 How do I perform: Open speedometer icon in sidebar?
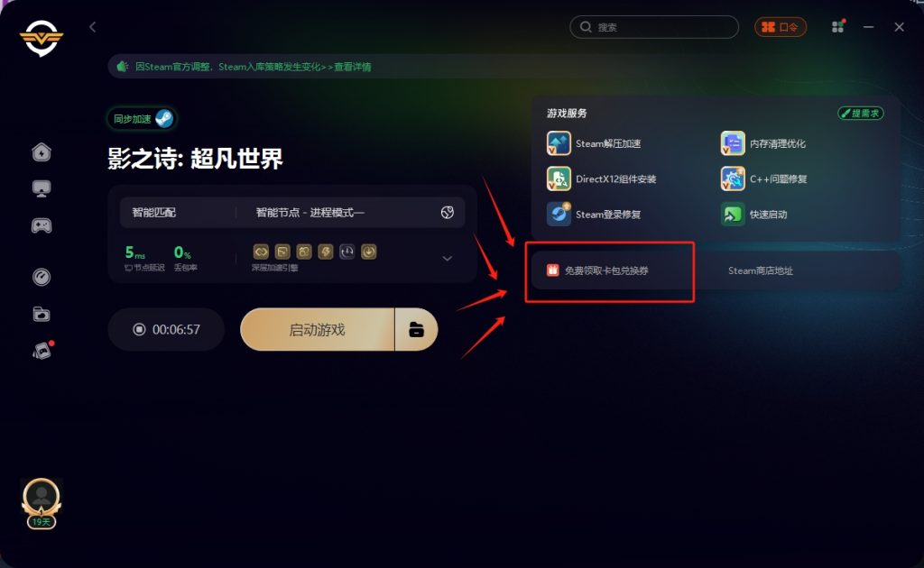pyautogui.click(x=42, y=277)
